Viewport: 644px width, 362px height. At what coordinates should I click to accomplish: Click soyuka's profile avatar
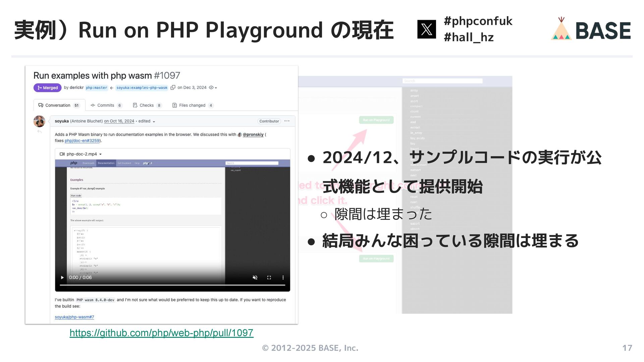point(39,121)
